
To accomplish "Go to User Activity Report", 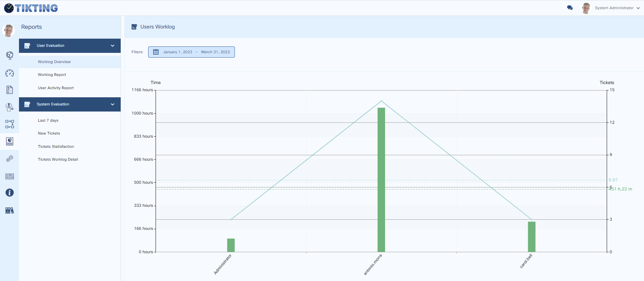I will 56,88.
